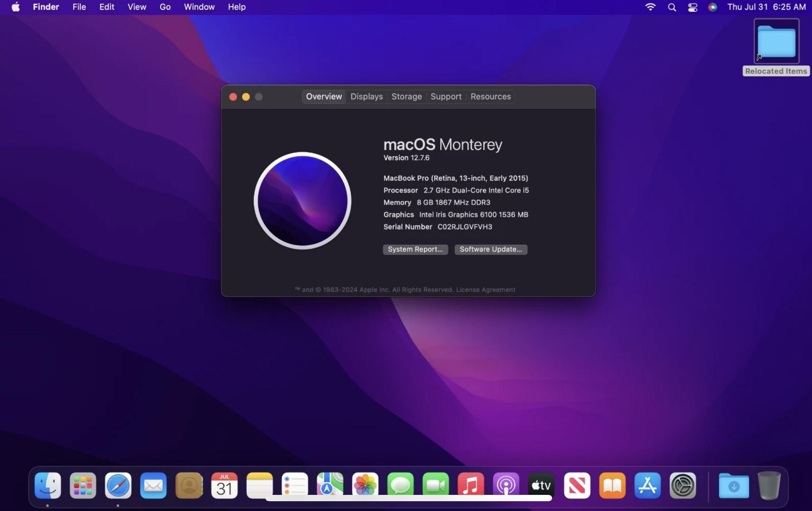Open the Downloads folder stack
The height and width of the screenshot is (511, 812).
coord(734,485)
